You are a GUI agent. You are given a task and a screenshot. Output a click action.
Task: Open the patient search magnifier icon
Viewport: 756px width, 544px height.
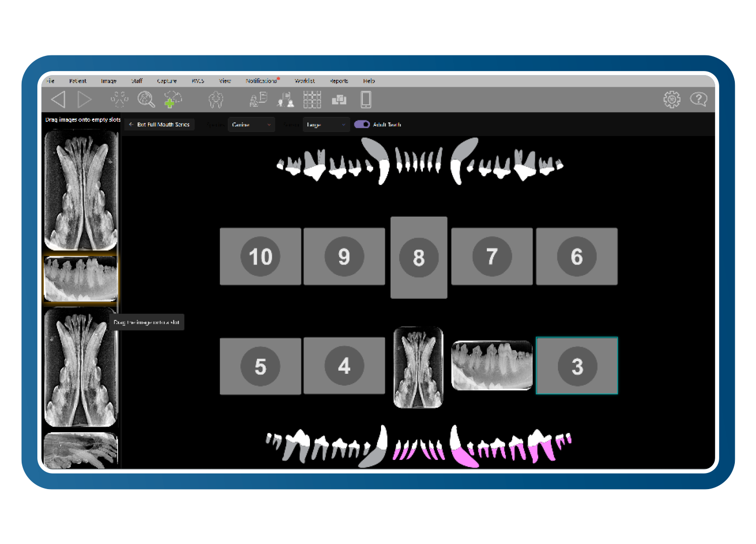[x=146, y=99]
